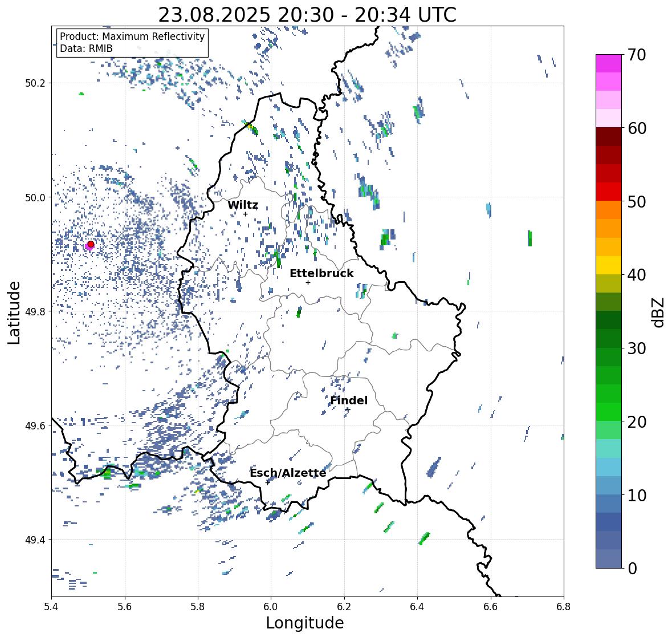
Task: Click the 40 tick on colorbar
Action: click(x=637, y=275)
